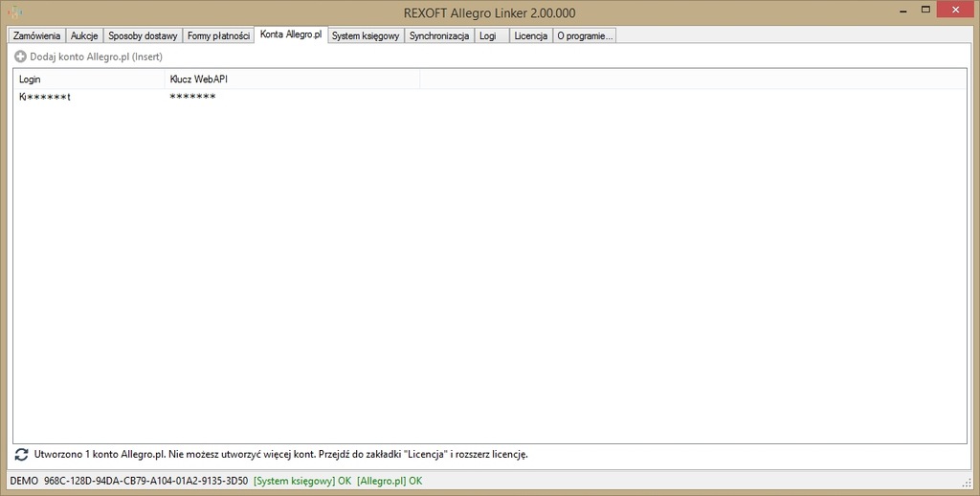Minimize the REXOFT Allegro Linker window

(x=903, y=10)
